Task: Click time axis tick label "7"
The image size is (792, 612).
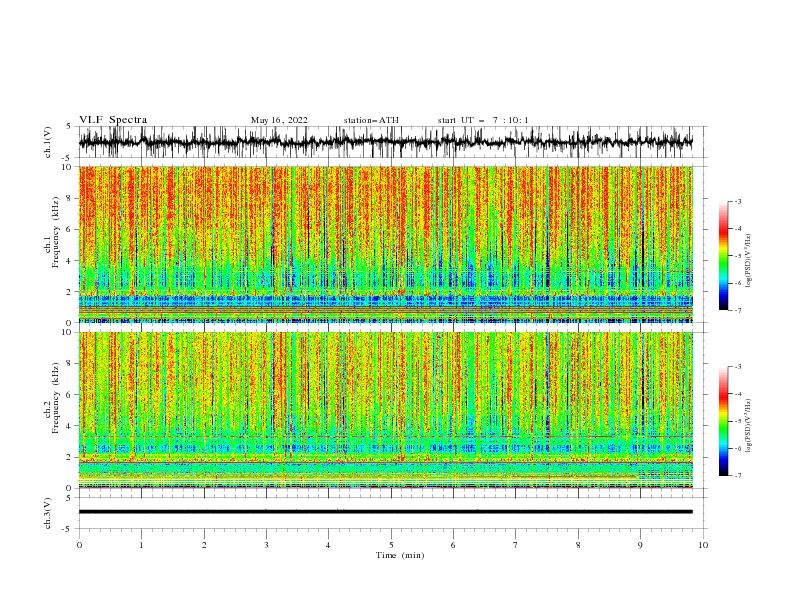Action: [516, 545]
